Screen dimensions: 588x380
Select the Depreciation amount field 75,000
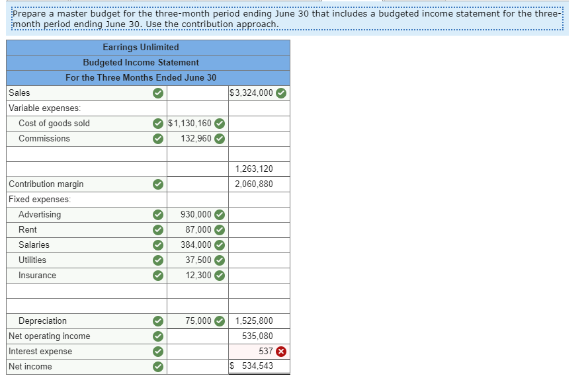click(x=198, y=321)
